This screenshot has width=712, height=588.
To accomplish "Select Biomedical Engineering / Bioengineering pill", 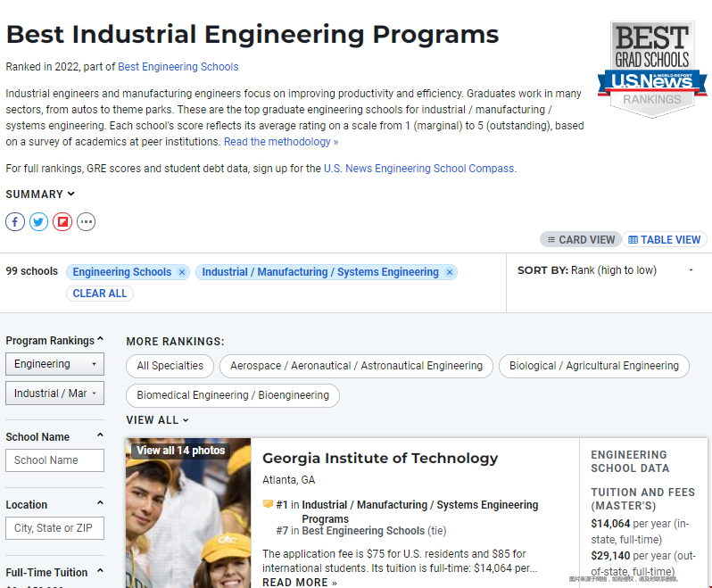I will [233, 395].
